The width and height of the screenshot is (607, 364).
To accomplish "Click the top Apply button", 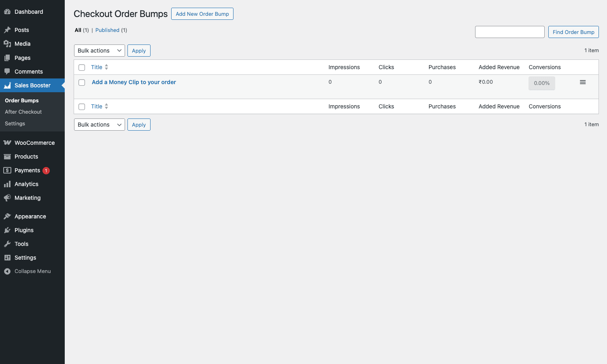I will pos(139,51).
